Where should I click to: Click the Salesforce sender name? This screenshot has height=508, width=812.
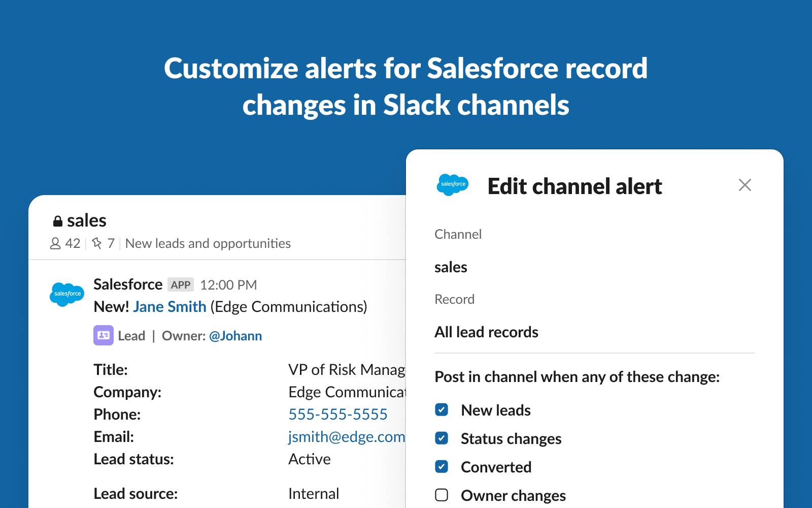(x=128, y=284)
